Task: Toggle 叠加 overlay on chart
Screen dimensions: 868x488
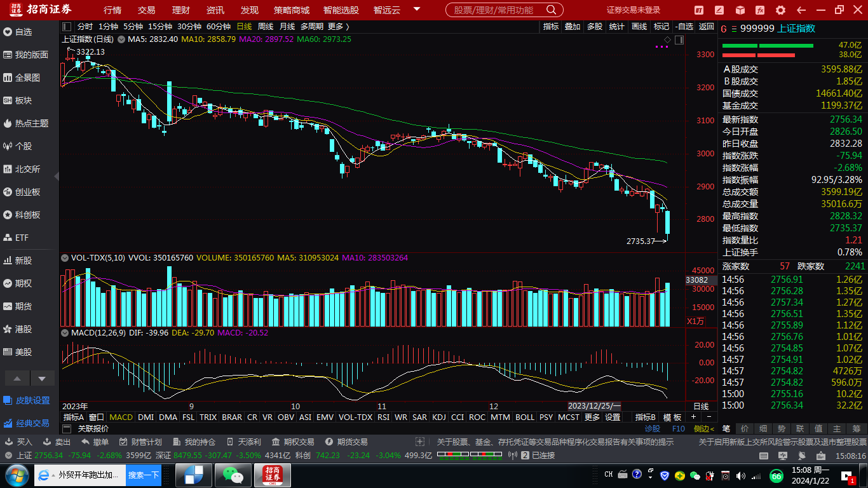Action: click(573, 27)
